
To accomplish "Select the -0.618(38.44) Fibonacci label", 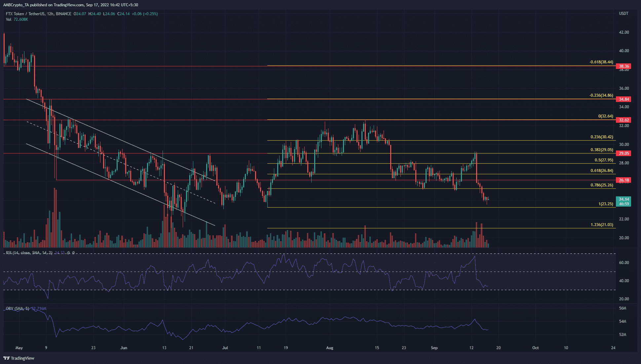I will pyautogui.click(x=601, y=62).
